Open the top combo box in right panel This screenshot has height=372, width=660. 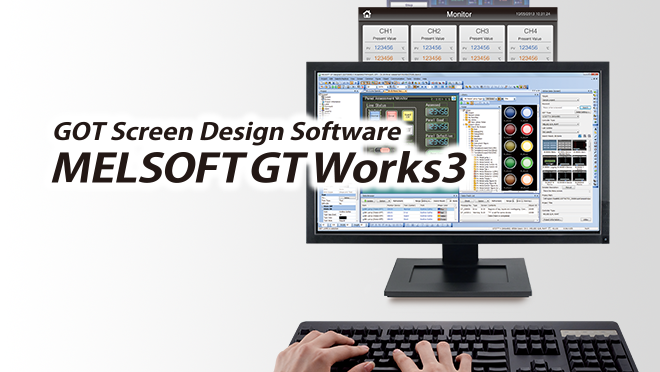[x=560, y=100]
